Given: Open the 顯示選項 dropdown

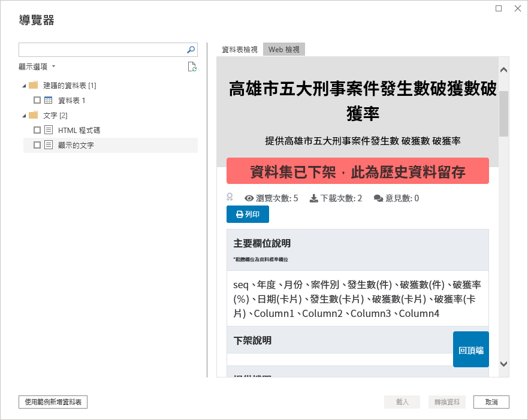Looking at the screenshot, I should 37,67.
